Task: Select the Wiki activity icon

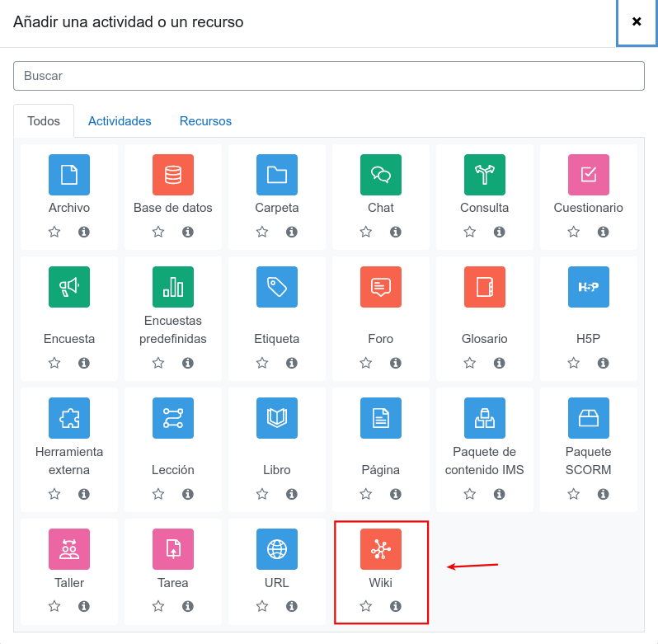Action: tap(380, 549)
